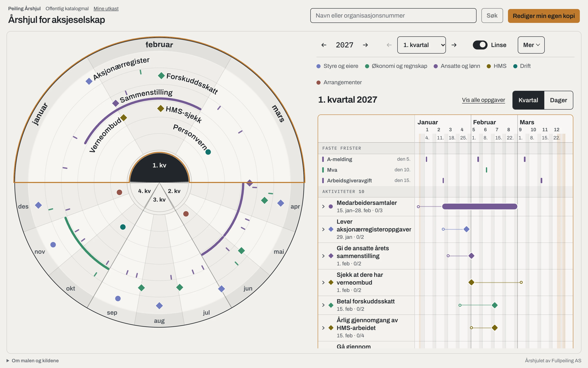Expand Gi de ansatte årets sammenstilling row
This screenshot has width=588, height=368.
pyautogui.click(x=323, y=256)
